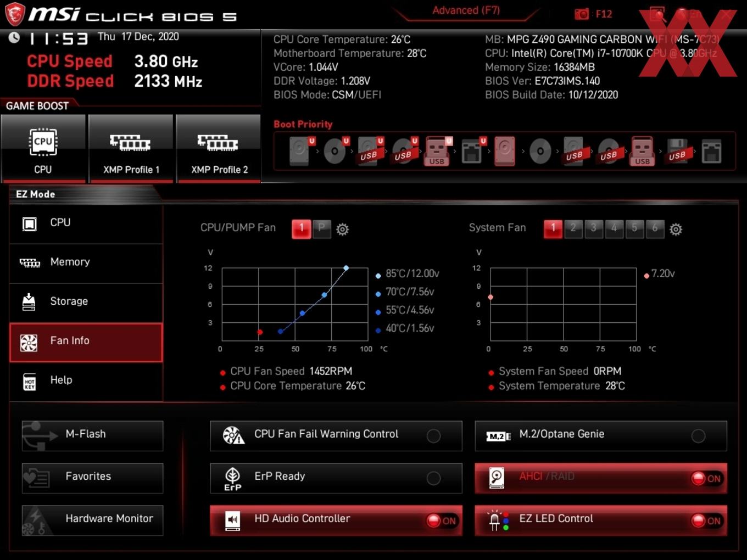Click the CPU Fan Speed 1452RPM reading
The width and height of the screenshot is (747, 560).
coord(291,371)
